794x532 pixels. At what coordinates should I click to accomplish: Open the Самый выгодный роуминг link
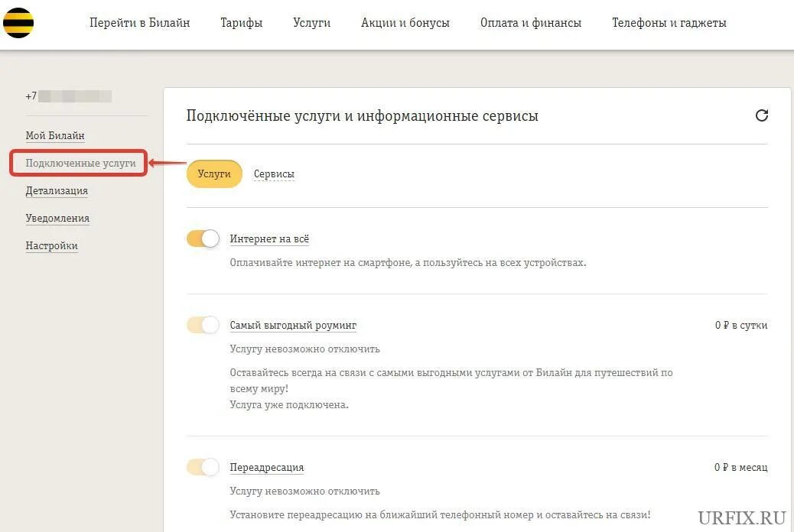click(x=293, y=326)
